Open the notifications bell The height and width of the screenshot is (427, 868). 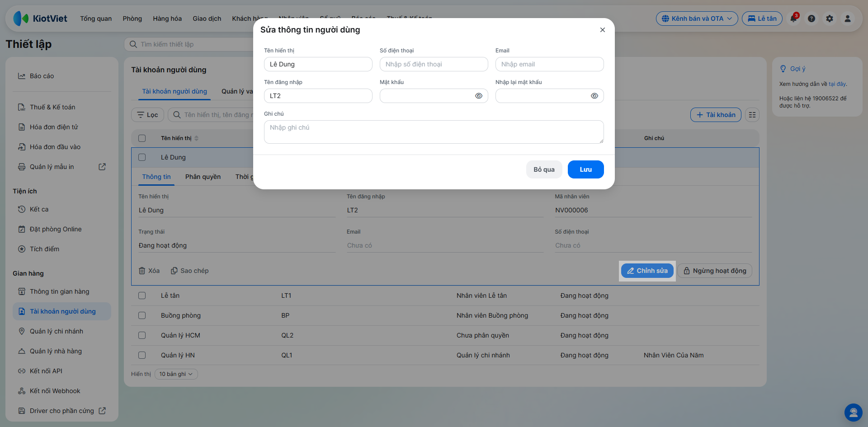click(x=793, y=19)
